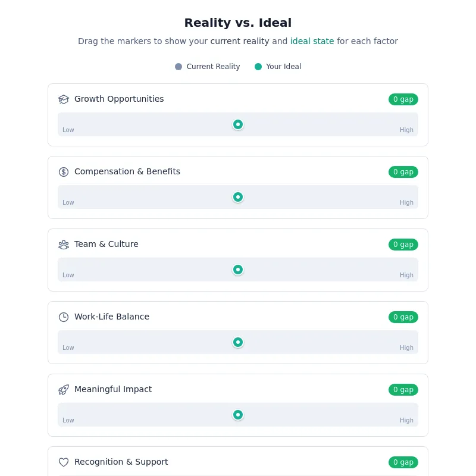Select the people icon next to Team & Culture
The height and width of the screenshot is (476, 476).
point(64,245)
